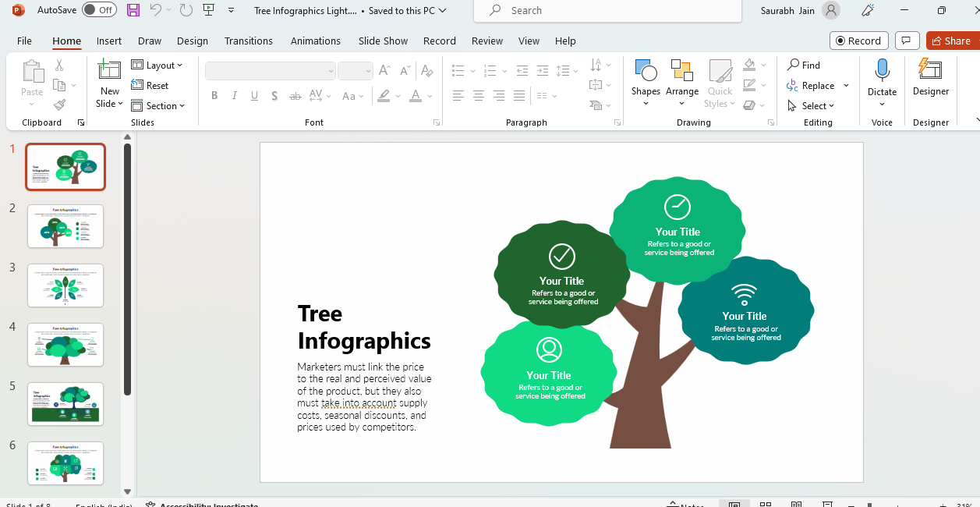Click the Coming Soon megaphone icon
Screen dimensions: 980x507
869,10
